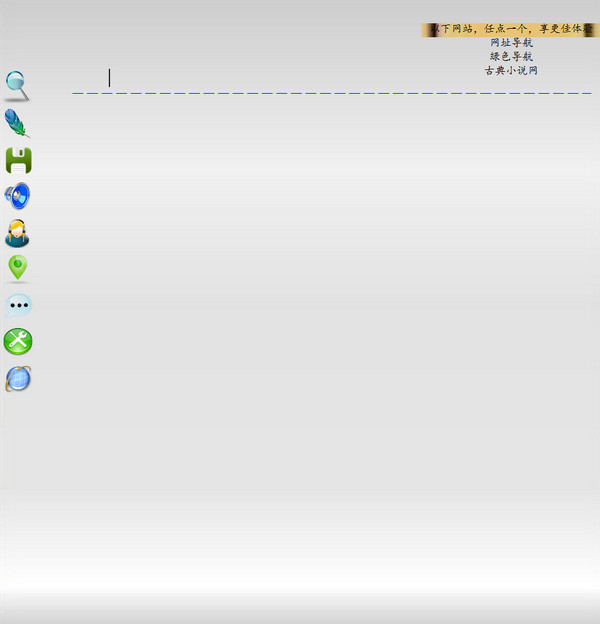Open settings via the crossed wrench icon
This screenshot has width=600, height=624.
click(x=18, y=342)
